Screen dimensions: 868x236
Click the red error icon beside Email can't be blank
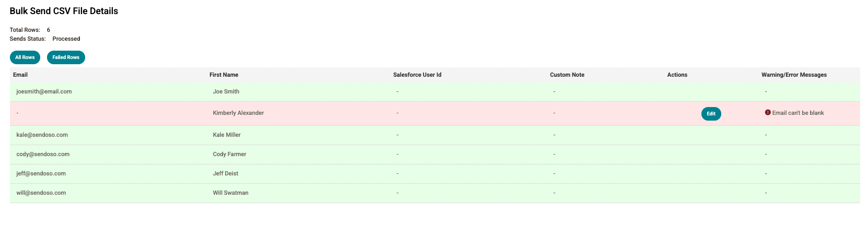[768, 113]
